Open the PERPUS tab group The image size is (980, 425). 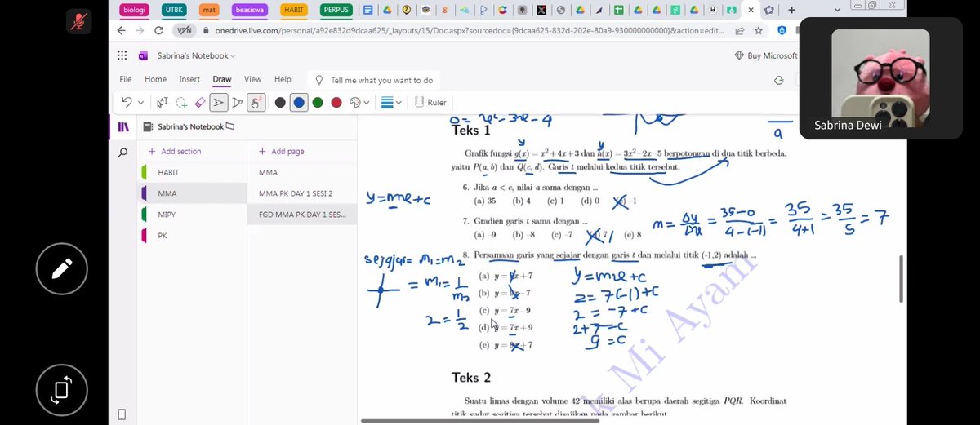point(336,11)
